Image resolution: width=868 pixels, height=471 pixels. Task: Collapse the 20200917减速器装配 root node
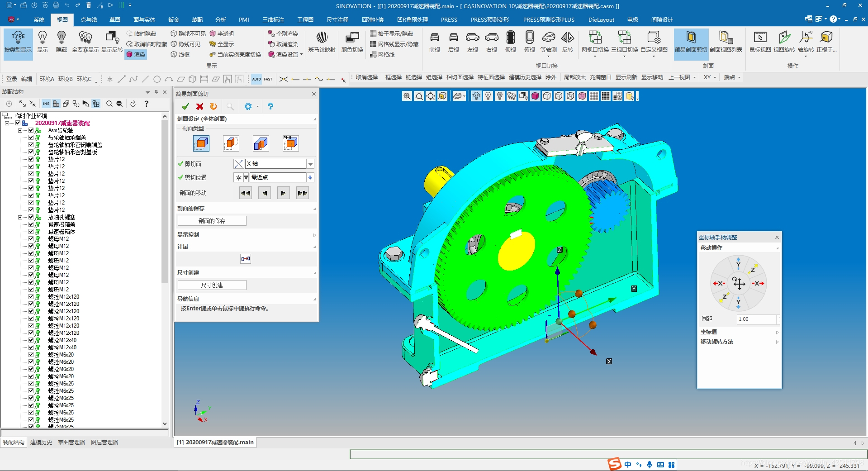(x=7, y=123)
